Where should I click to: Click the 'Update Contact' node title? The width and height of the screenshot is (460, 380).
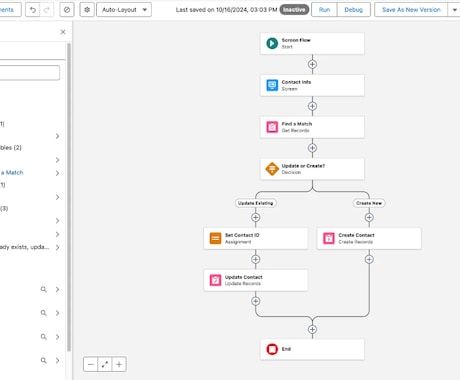[244, 277]
